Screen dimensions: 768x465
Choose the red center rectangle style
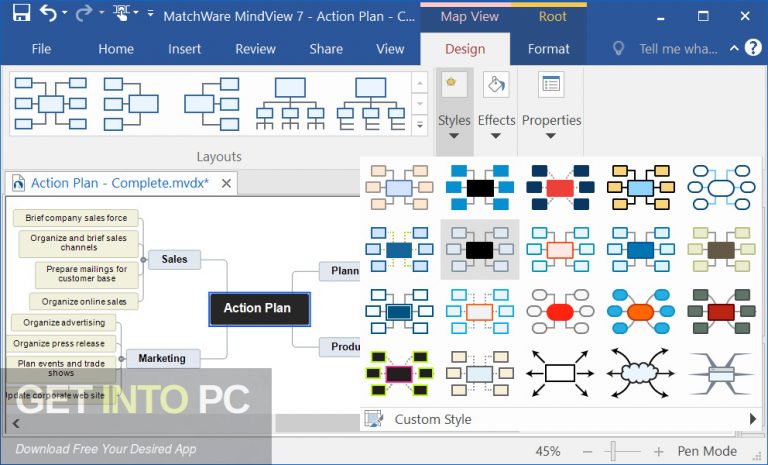pos(560,187)
